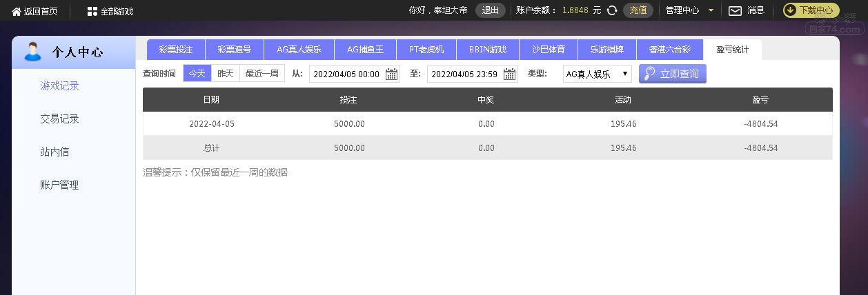The image size is (868, 295).
Task: Click the 温馨提示 notice text
Action: click(x=215, y=172)
